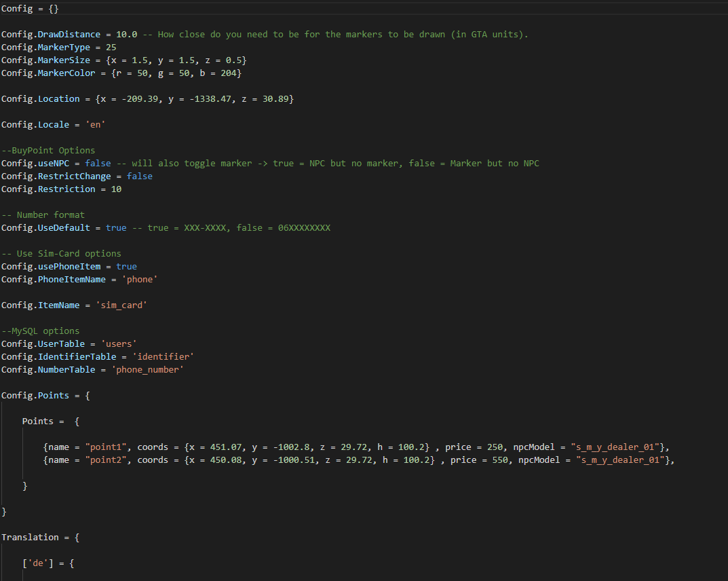Click the 'Translation = {' line

41,538
